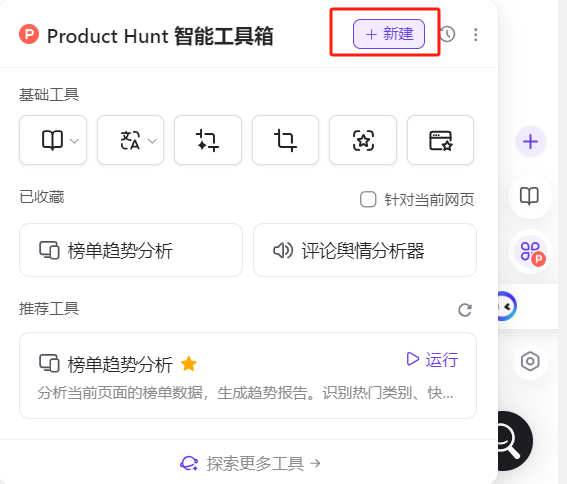
Task: Follow the 探索更多工具 link
Action: coord(250,463)
